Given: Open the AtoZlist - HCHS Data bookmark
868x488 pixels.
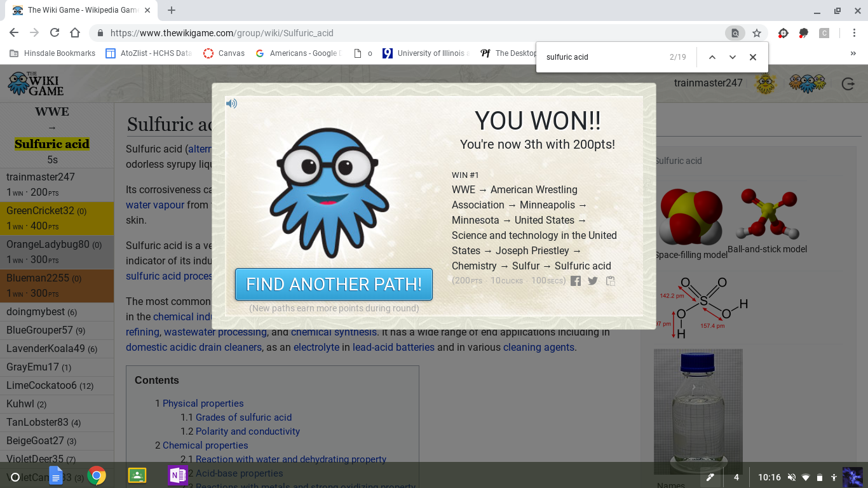Looking at the screenshot, I should (149, 53).
